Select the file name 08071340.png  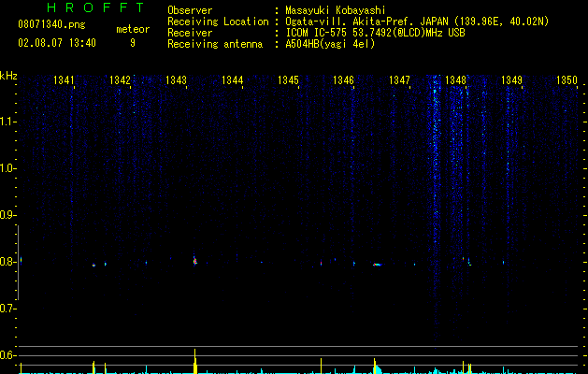[x=51, y=25]
